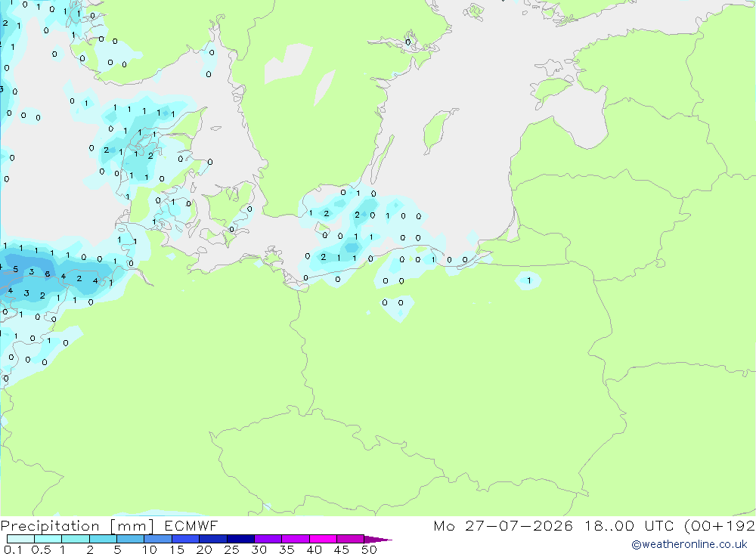756x554 pixels.
Task: Click the 25–30 mm legend color swatch
Action: pyautogui.click(x=240, y=539)
